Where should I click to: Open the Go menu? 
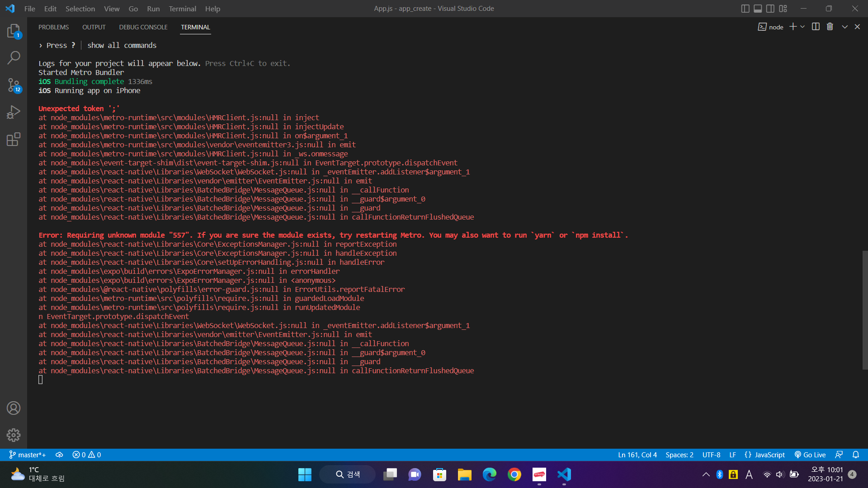(133, 9)
